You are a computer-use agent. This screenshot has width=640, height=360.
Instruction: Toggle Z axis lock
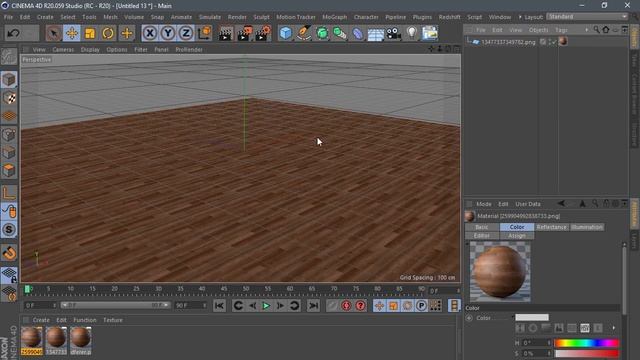click(x=186, y=33)
